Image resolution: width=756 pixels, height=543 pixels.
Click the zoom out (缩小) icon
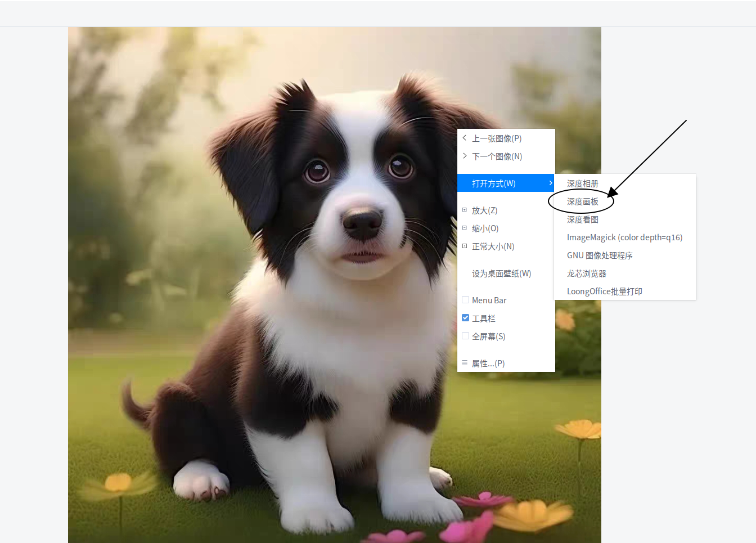[465, 228]
